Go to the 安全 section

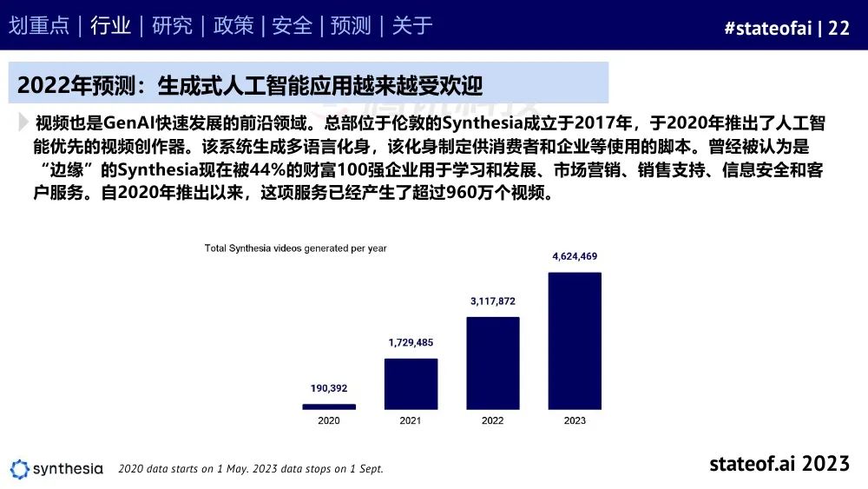[x=292, y=25]
